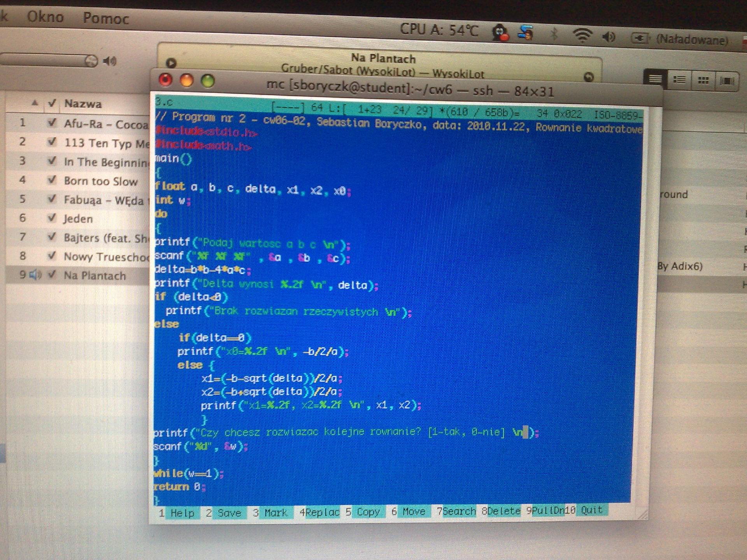747x560 pixels.
Task: Select the Jeden song row
Action: pyautogui.click(x=78, y=218)
